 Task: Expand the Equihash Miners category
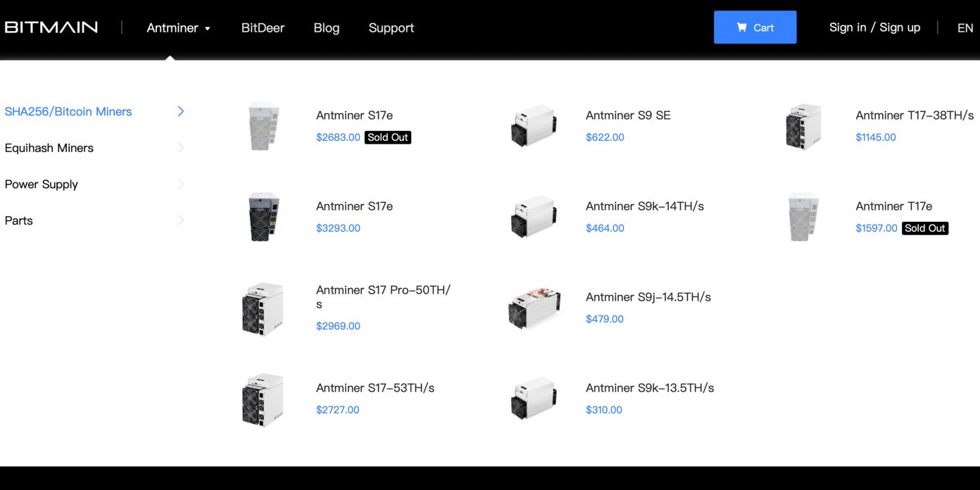49,148
